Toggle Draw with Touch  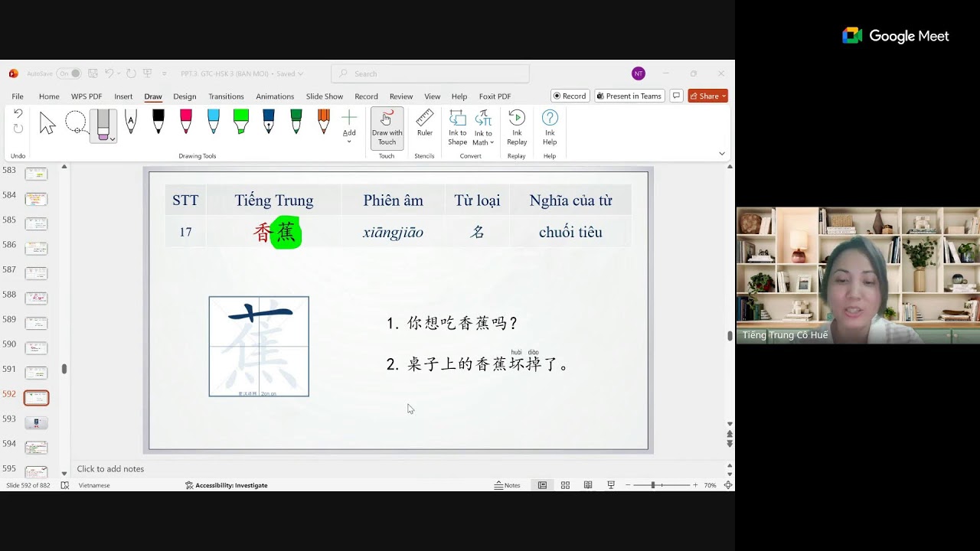pyautogui.click(x=387, y=128)
